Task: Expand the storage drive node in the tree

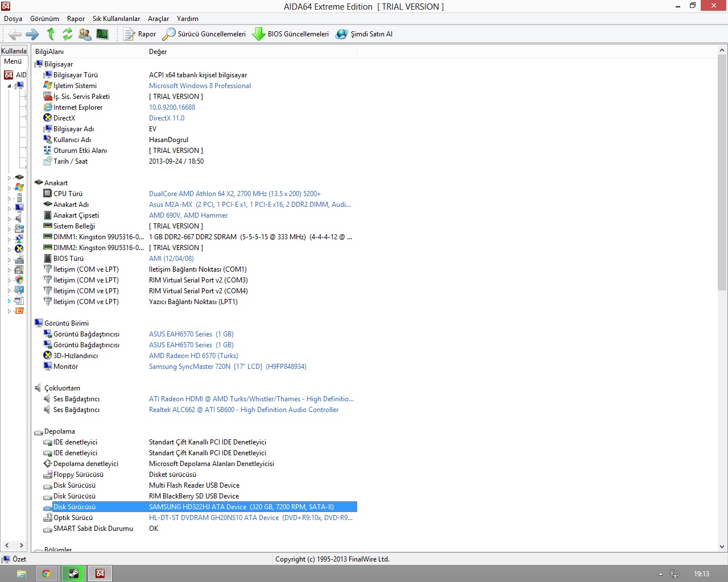Action: (x=9, y=229)
